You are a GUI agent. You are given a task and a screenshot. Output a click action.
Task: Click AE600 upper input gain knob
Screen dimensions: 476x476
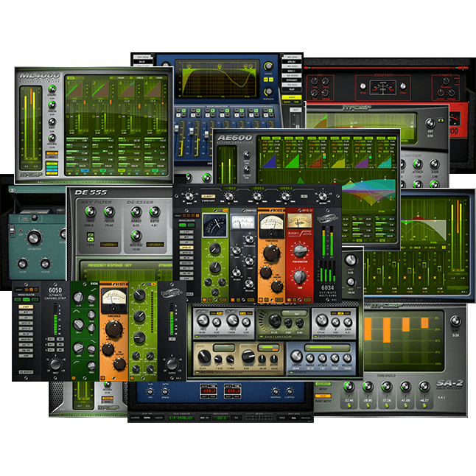247,155
